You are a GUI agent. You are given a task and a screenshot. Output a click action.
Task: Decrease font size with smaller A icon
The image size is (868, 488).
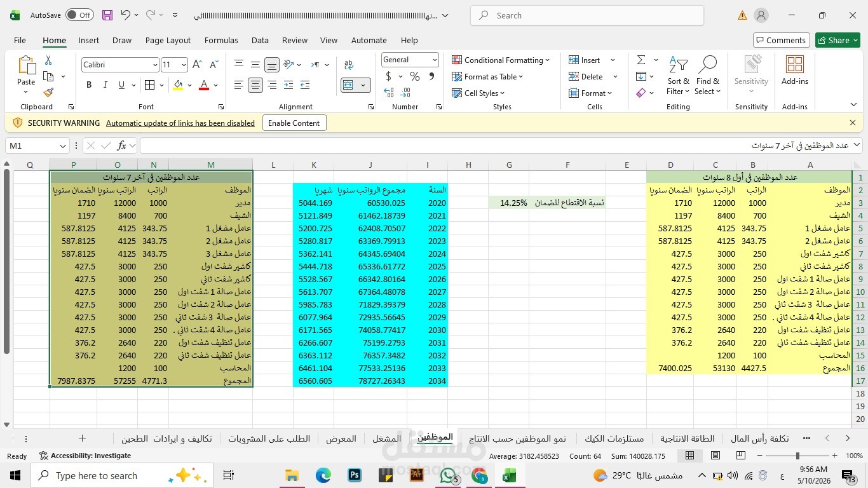214,65
